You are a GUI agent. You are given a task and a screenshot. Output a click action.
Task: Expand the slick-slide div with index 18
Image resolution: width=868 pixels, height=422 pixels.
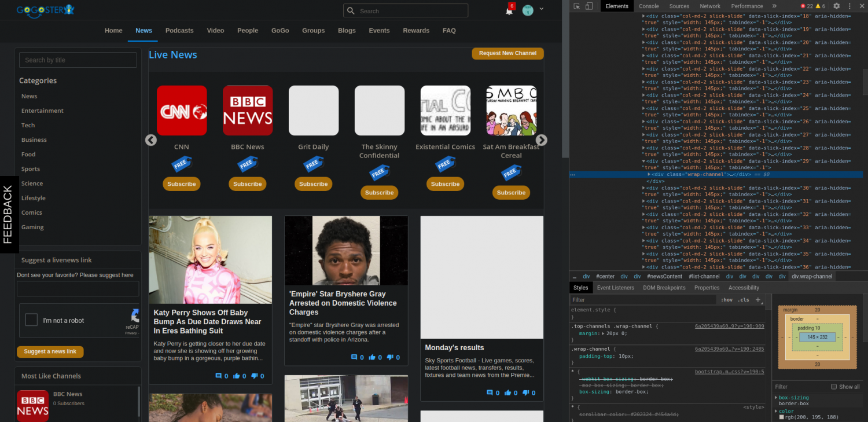(645, 16)
